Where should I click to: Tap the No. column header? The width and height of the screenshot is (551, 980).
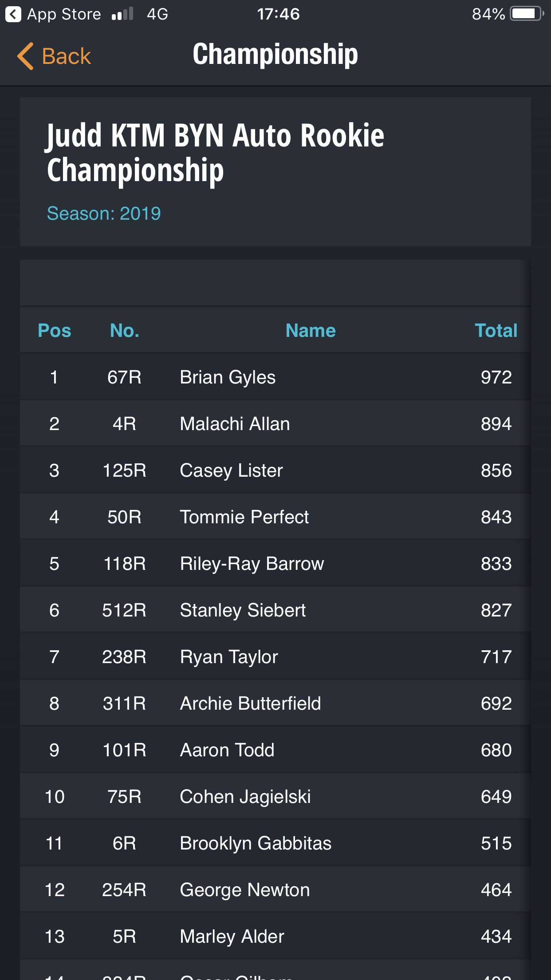pyautogui.click(x=125, y=331)
